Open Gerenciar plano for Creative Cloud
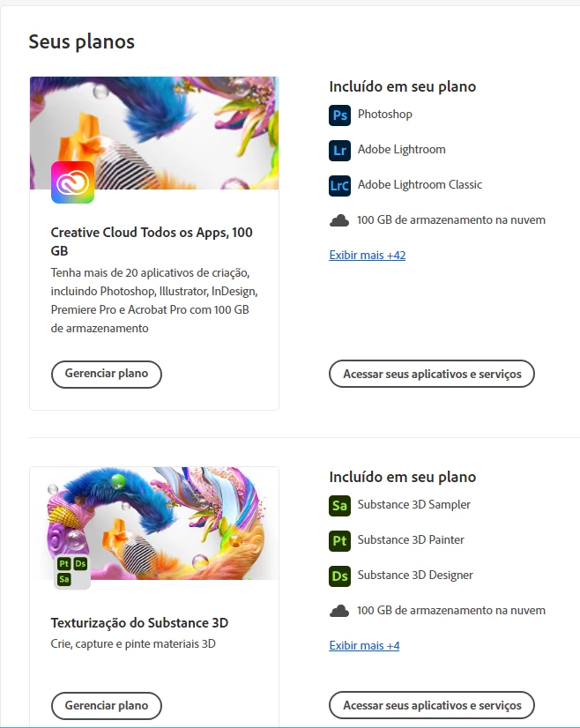This screenshot has height=728, width=580. 107,375
